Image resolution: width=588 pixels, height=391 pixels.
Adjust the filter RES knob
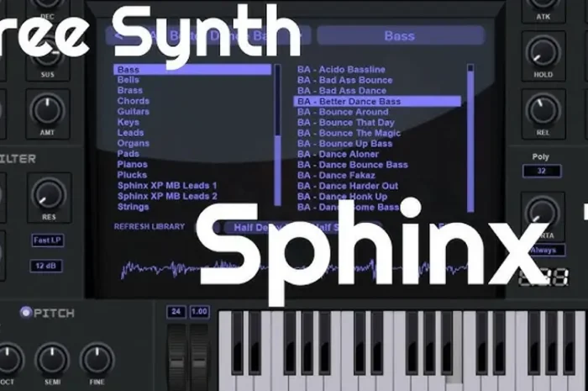point(49,194)
